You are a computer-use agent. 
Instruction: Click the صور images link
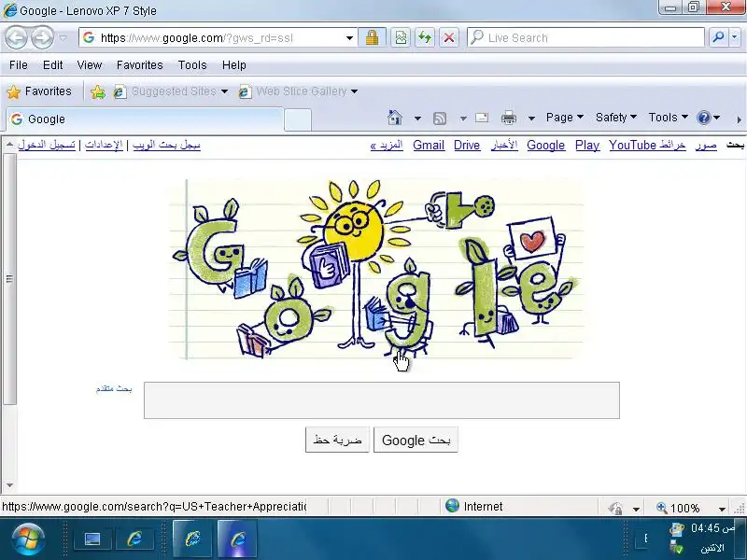point(706,146)
